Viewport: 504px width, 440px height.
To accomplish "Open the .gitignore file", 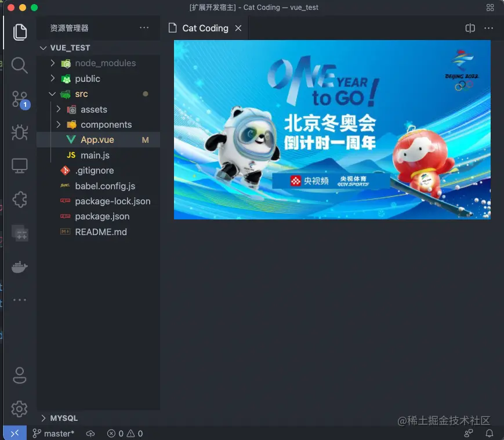I will coord(99,171).
